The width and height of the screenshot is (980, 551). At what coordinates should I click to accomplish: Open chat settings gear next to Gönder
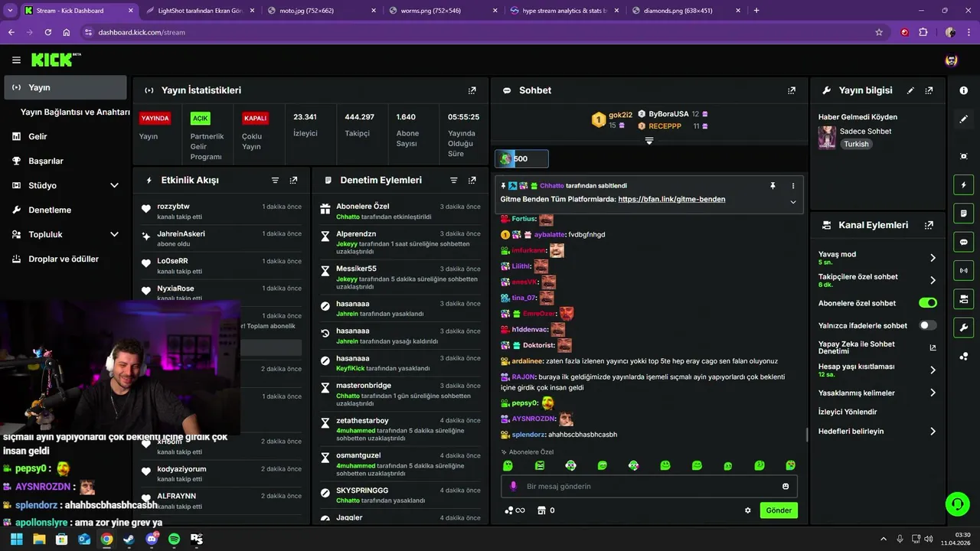click(748, 510)
